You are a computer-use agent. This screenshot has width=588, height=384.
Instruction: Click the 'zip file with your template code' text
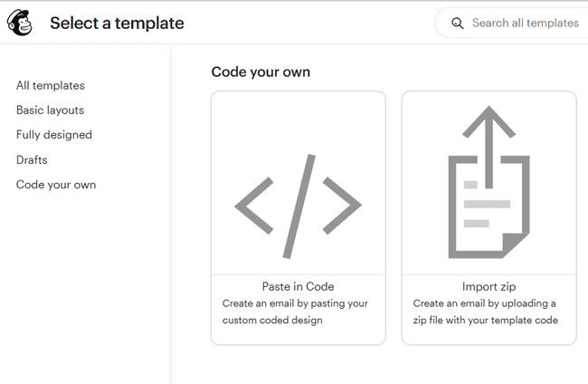point(486,321)
